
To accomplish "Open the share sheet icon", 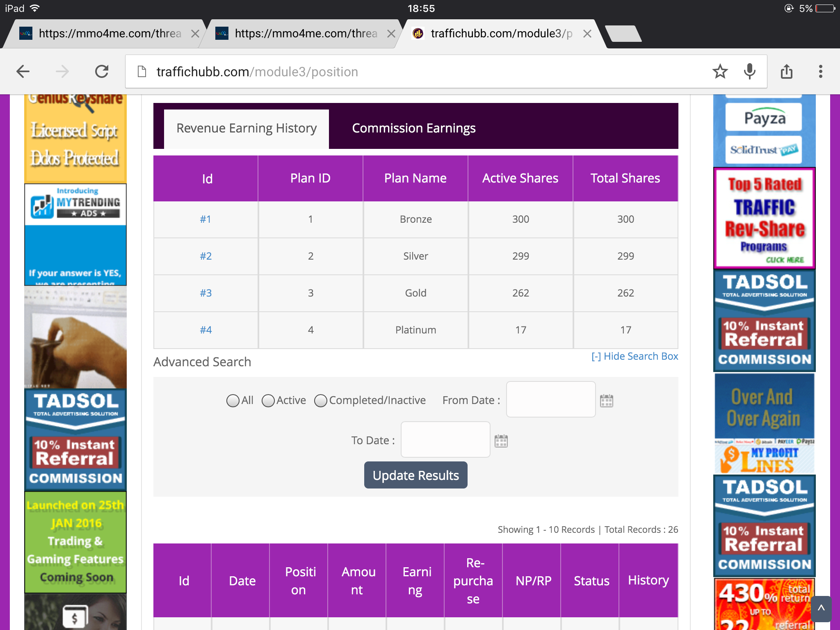I will 786,72.
